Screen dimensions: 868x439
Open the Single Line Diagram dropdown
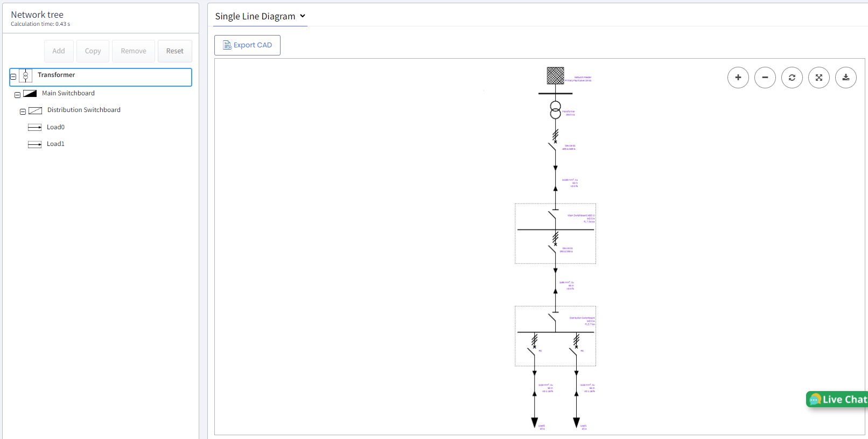(260, 16)
